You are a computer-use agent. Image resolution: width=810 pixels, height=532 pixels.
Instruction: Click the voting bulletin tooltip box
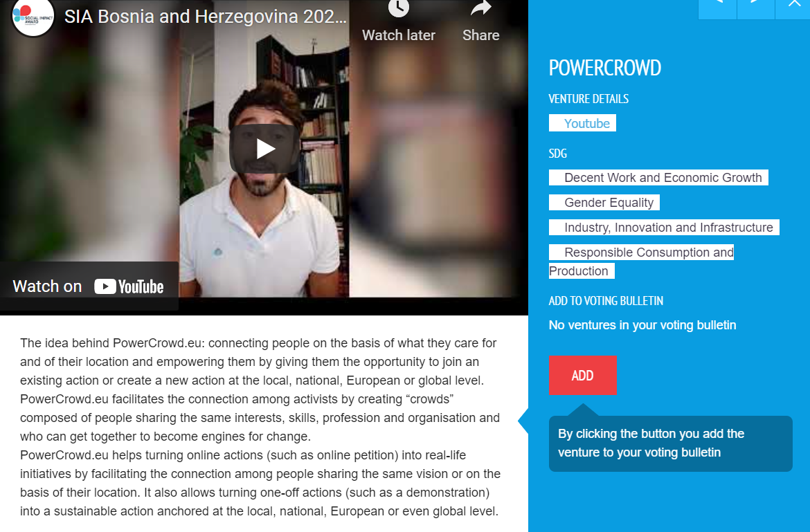pyautogui.click(x=671, y=443)
